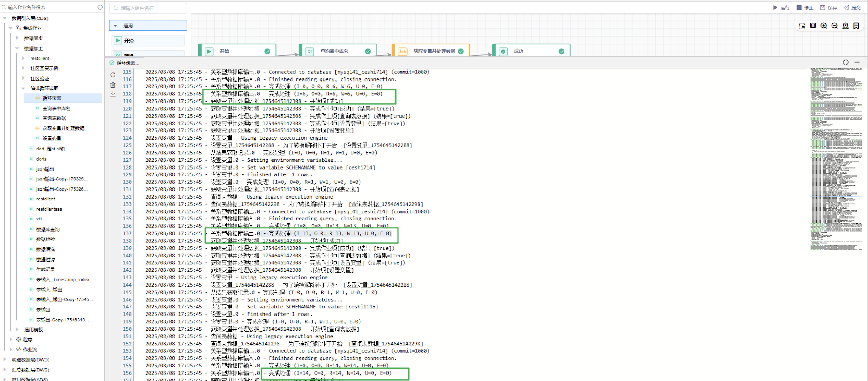This screenshot has height=381, width=868.
Task: Click the log minimap on the right
Action: pyautogui.click(x=836, y=158)
